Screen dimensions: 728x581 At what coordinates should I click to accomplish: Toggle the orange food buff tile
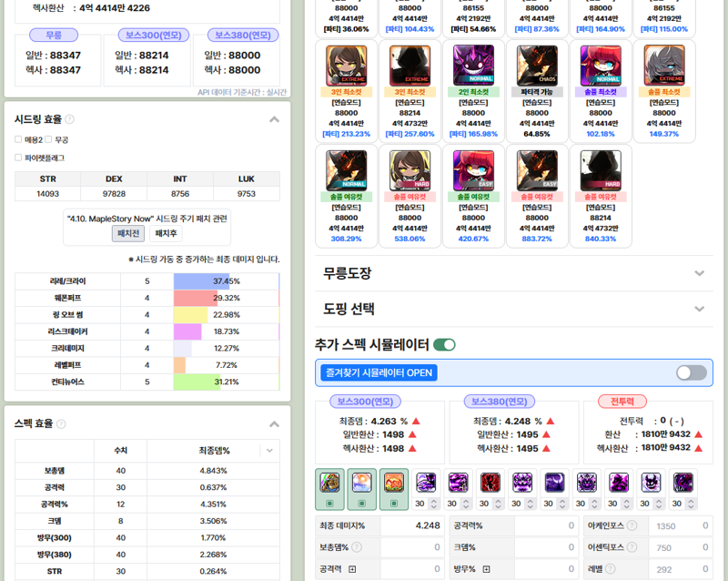[394, 489]
